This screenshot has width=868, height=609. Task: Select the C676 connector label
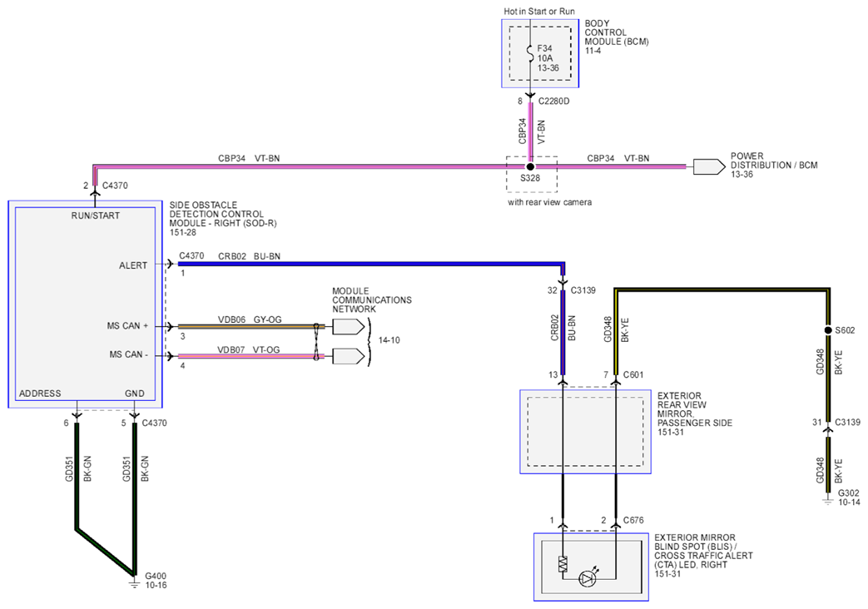pos(633,520)
